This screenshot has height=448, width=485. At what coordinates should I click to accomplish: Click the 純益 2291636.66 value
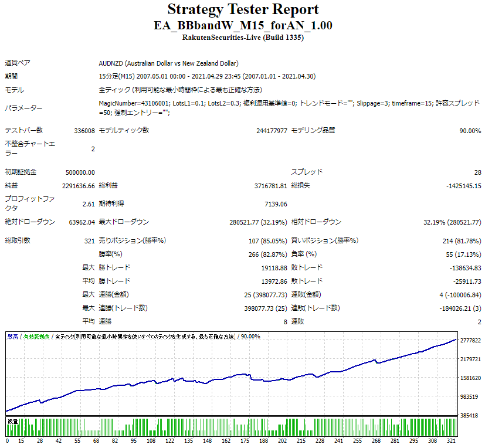[78, 186]
